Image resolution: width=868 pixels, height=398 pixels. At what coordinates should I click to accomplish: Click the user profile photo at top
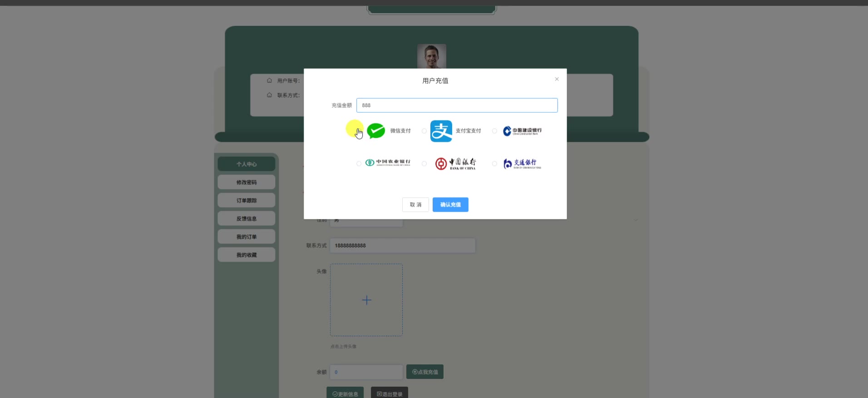pyautogui.click(x=432, y=56)
